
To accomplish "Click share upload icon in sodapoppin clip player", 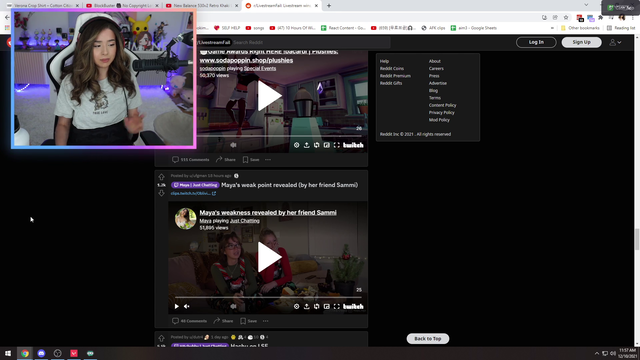I will click(x=307, y=145).
